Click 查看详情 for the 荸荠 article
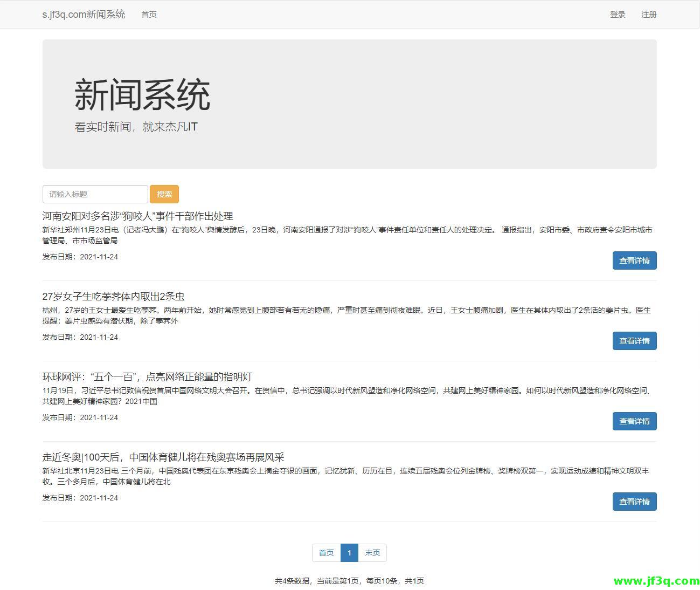This screenshot has height=590, width=700. [634, 341]
